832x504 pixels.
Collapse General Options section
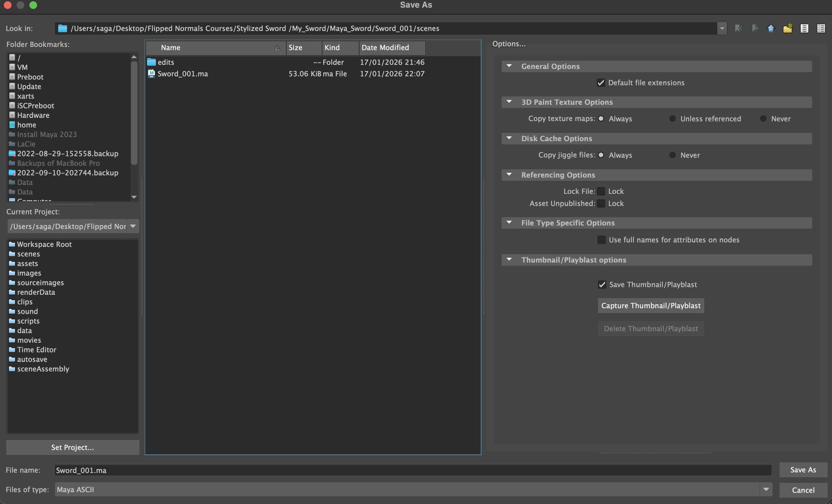pos(509,66)
